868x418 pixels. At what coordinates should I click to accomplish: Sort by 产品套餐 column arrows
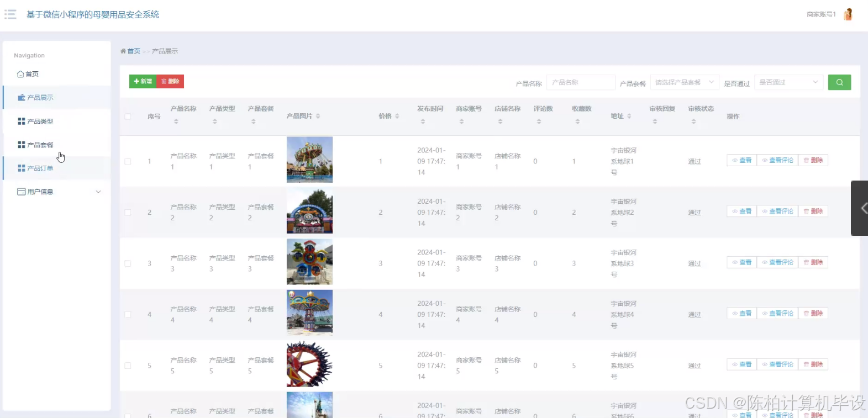coord(254,121)
